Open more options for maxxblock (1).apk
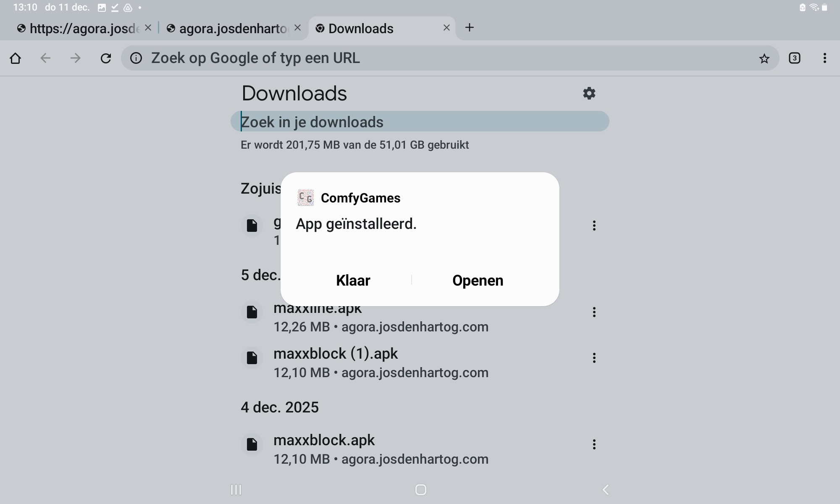The image size is (840, 504). point(594,358)
